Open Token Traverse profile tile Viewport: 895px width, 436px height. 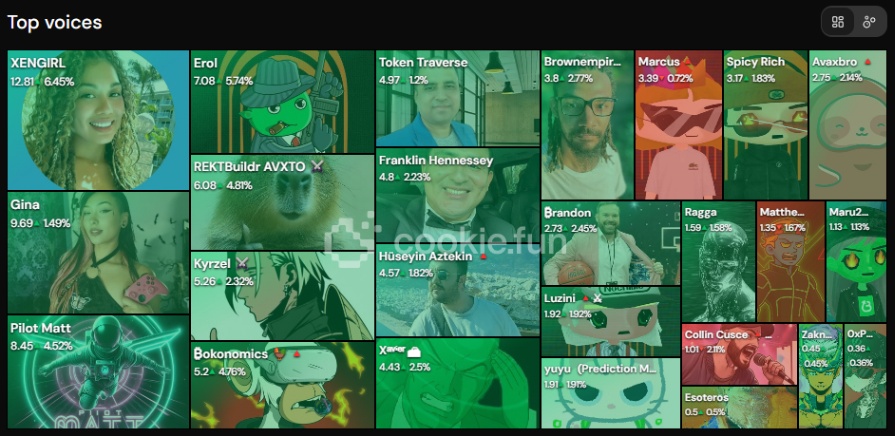458,98
